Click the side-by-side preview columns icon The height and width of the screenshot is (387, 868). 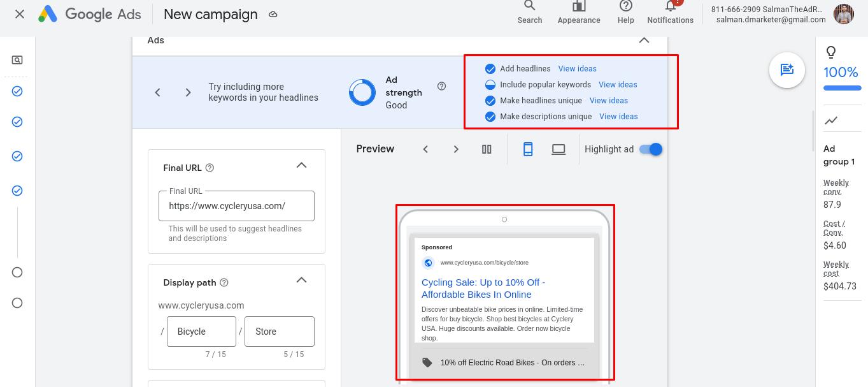point(487,149)
